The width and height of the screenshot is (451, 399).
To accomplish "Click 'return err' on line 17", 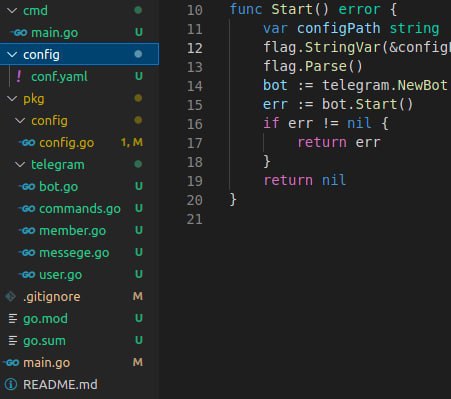I will (339, 142).
